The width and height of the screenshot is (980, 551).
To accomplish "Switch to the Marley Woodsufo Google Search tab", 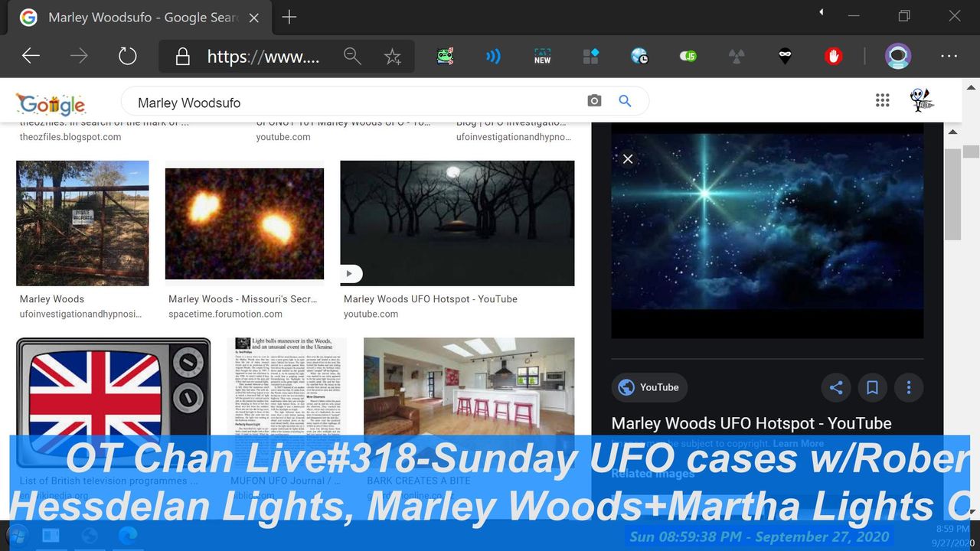I will 142,18.
